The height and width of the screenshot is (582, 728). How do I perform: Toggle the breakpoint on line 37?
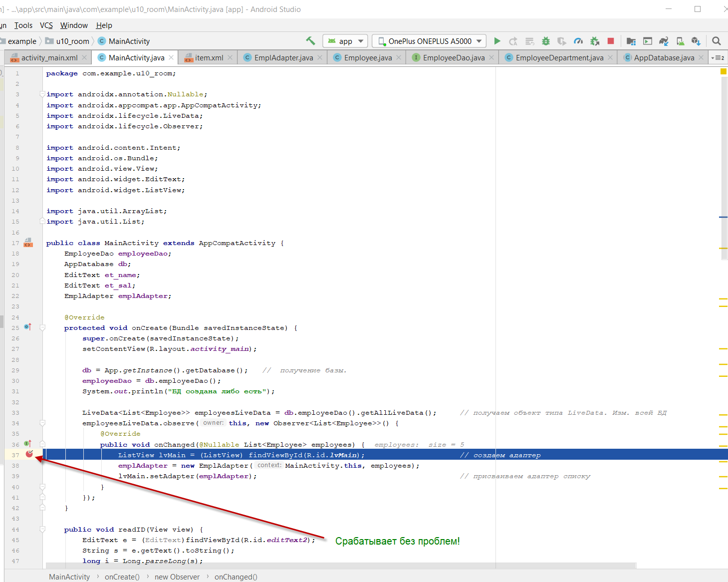29,454
